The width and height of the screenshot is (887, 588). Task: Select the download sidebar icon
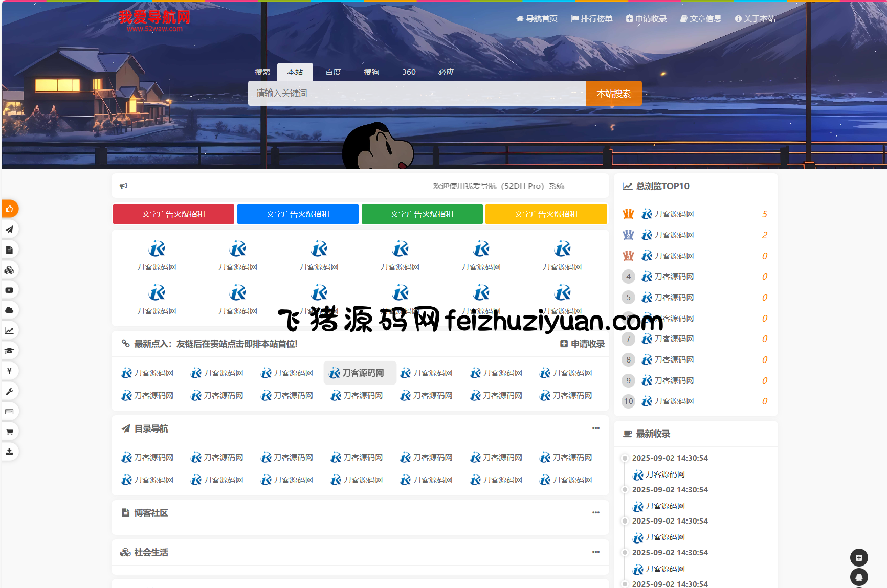coord(9,451)
